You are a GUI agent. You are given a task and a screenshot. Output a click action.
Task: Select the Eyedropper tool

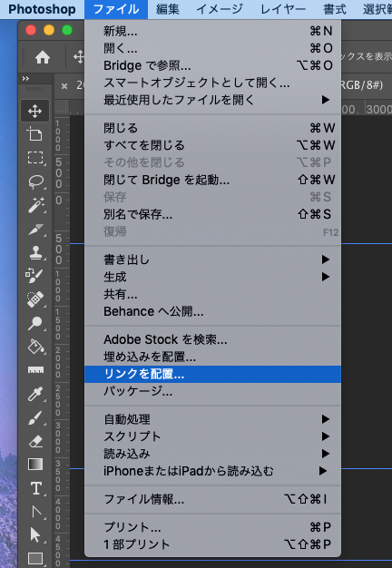(35, 394)
